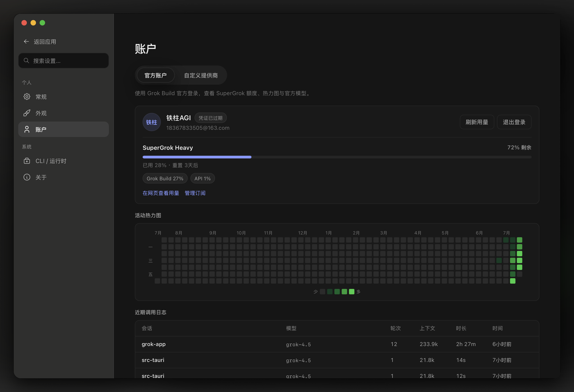
Task: Click the 轮次 column header
Action: (x=396, y=328)
